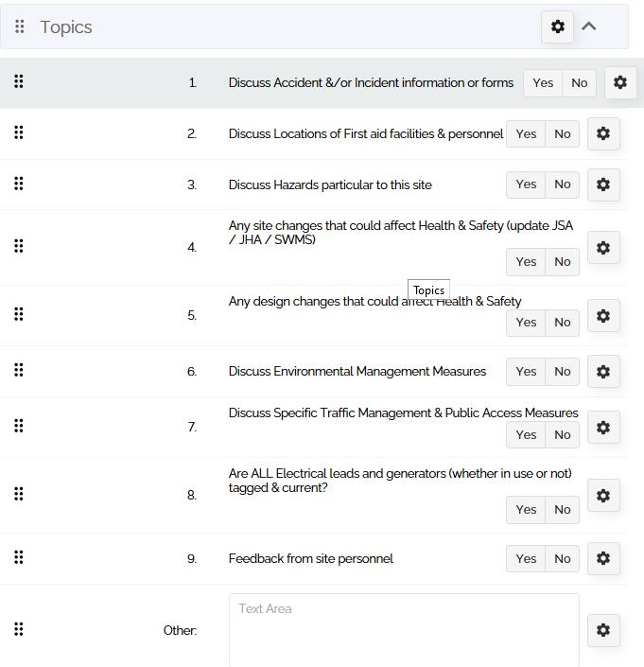Click label 'Discuss Hazards particular to this site'
Screen dimensions: 644x667
click(330, 184)
